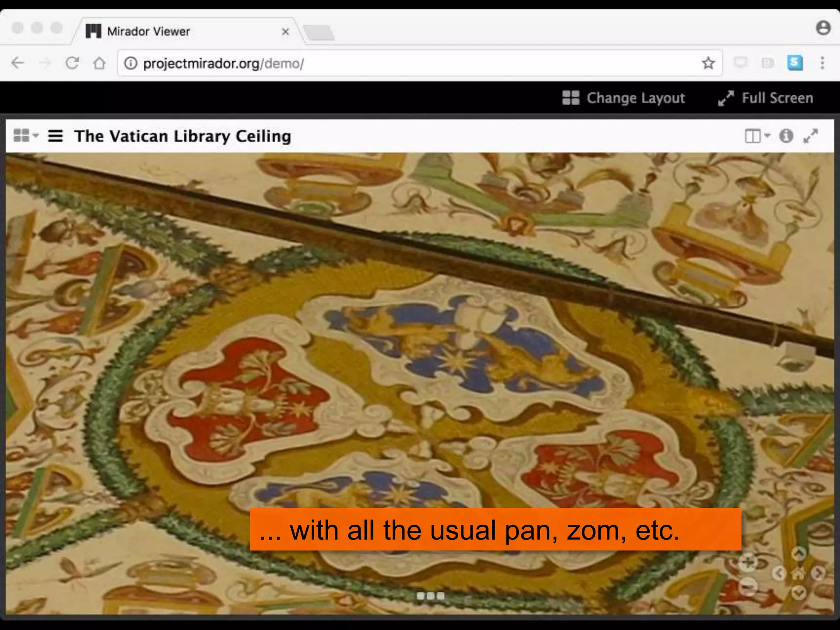Toggle the window's full screen arrows
The width and height of the screenshot is (840, 630).
[810, 136]
